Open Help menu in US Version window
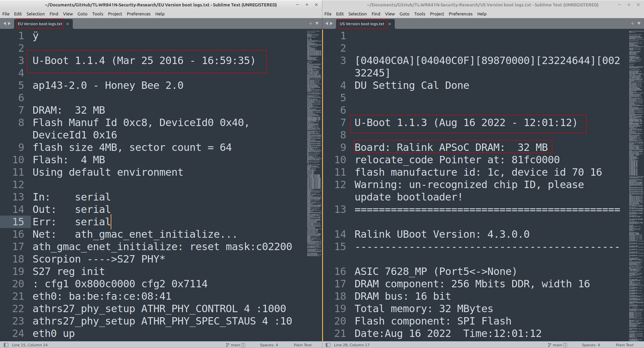The height and width of the screenshot is (348, 644). 482,14
